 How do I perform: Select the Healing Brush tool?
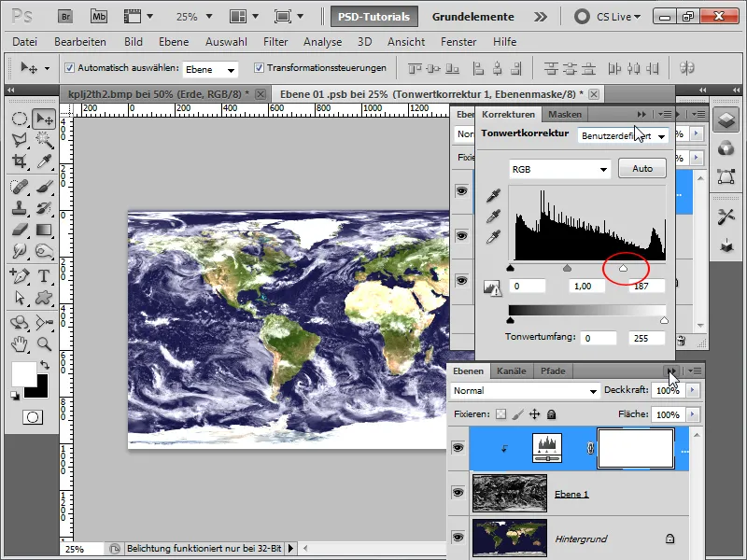19,186
